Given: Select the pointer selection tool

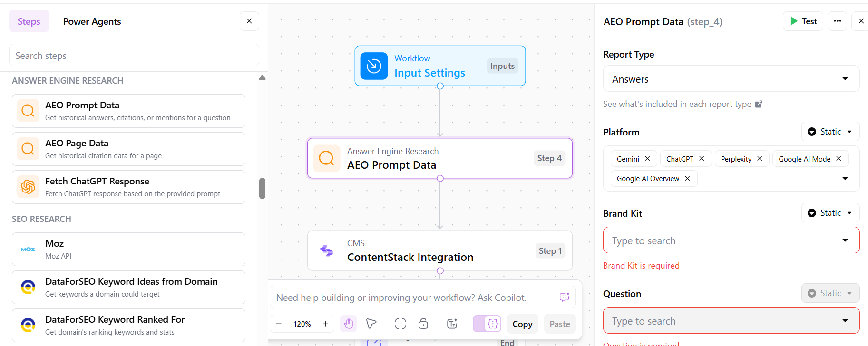Looking at the screenshot, I should tap(371, 324).
